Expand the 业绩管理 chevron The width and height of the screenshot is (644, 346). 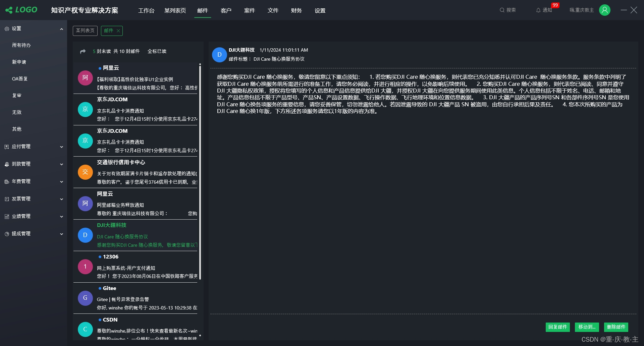(x=61, y=217)
